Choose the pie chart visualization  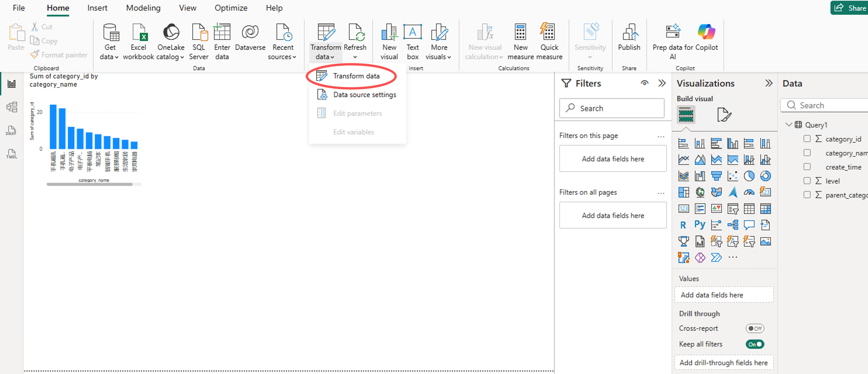[x=749, y=176]
